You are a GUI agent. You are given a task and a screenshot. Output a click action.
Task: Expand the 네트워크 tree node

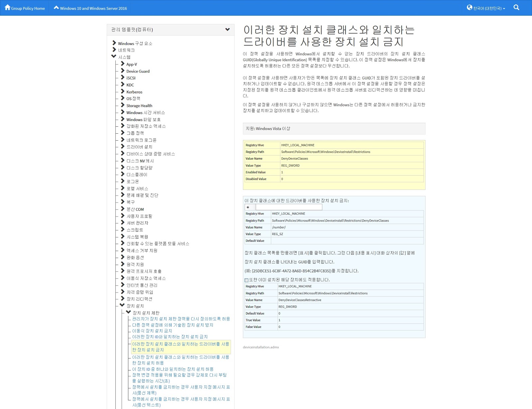tap(114, 50)
